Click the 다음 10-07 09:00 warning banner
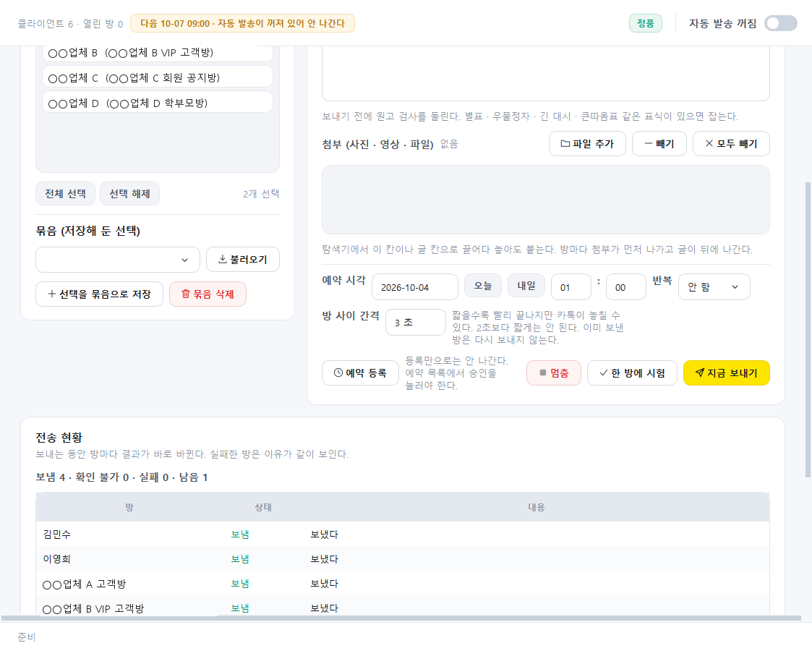This screenshot has height=651, width=812. (x=242, y=23)
